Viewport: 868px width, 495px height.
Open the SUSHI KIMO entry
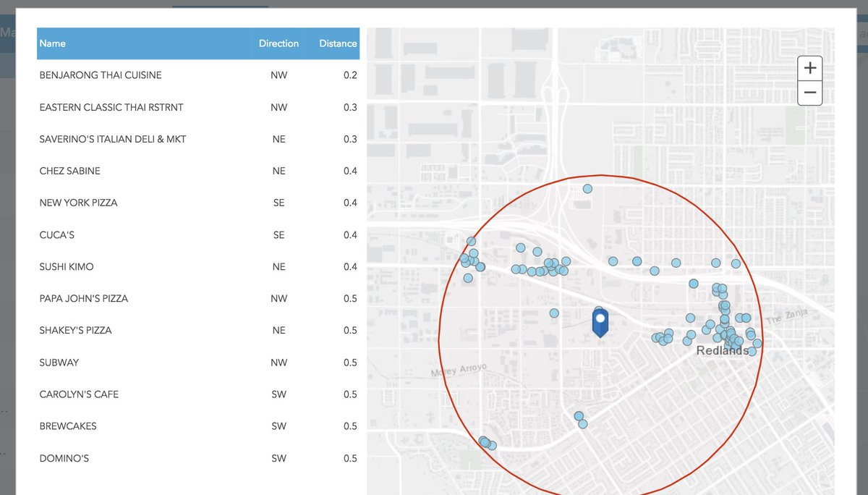coord(198,266)
